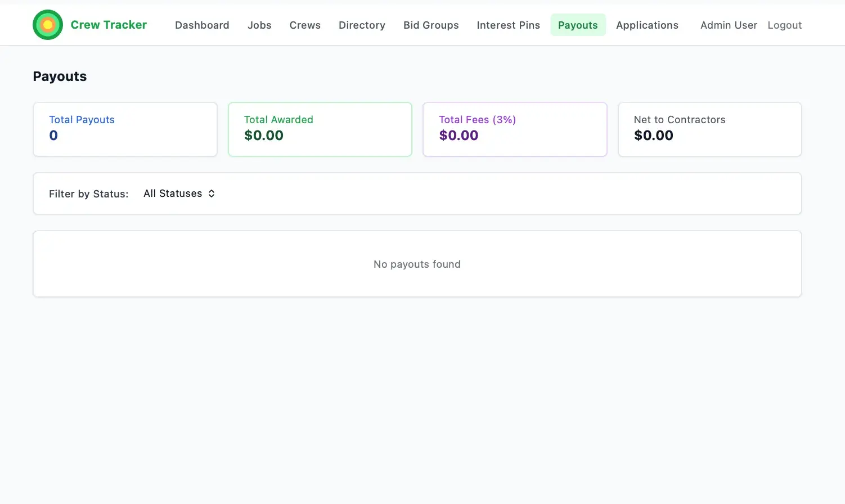Select the Total Payouts summary card
Screen dimensions: 845x504
tap(125, 129)
